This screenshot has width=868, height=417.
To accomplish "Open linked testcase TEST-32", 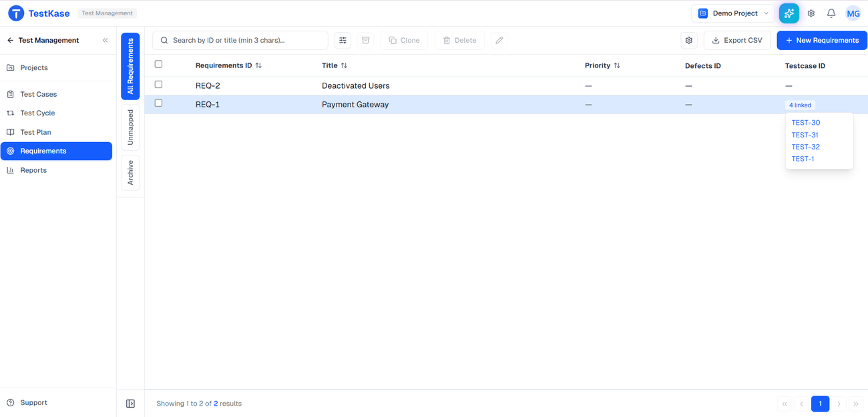I will [806, 147].
